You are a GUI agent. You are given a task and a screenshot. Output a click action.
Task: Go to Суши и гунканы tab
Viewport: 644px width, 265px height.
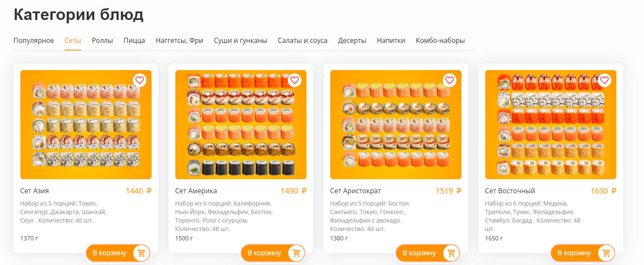click(x=240, y=41)
